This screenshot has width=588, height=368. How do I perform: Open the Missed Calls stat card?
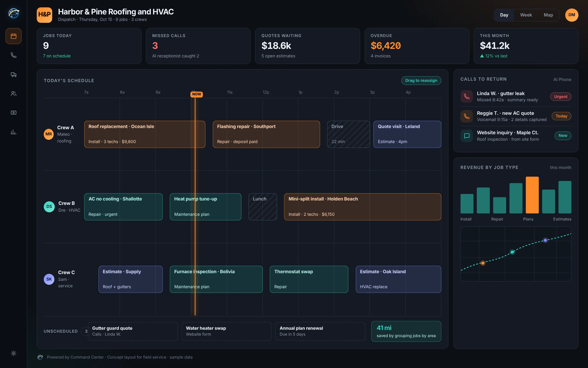(x=198, y=46)
